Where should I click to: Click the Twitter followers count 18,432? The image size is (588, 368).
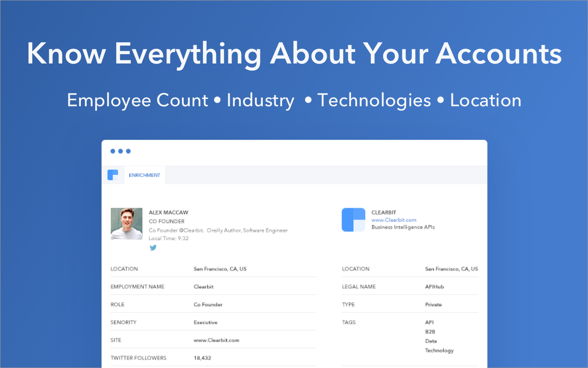tap(203, 358)
